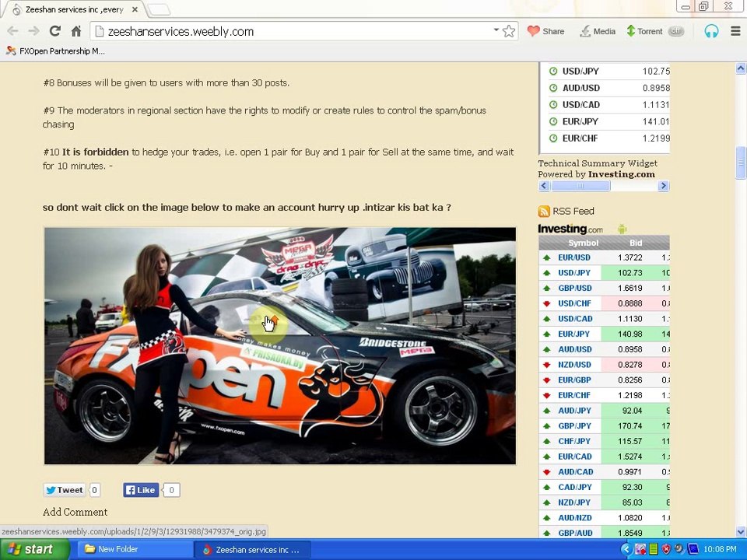Screen dimensions: 747x560
Task: Toggle the Torrent off switch
Action: 675,31
